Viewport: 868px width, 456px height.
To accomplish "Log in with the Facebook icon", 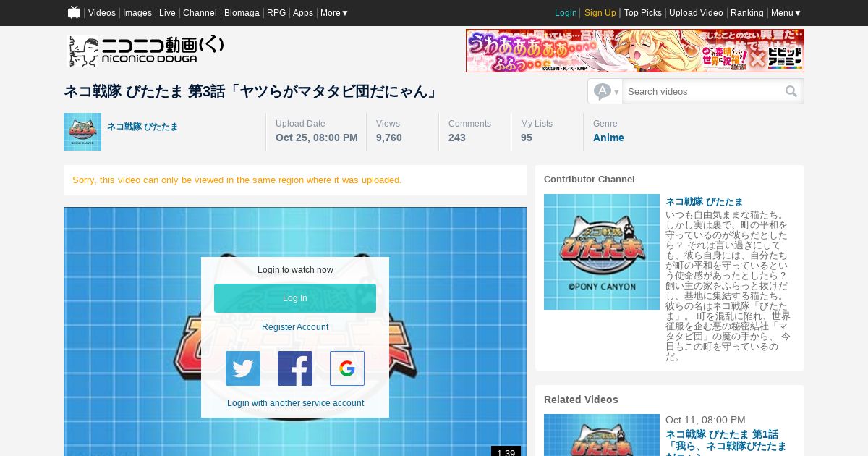I will coord(295,368).
